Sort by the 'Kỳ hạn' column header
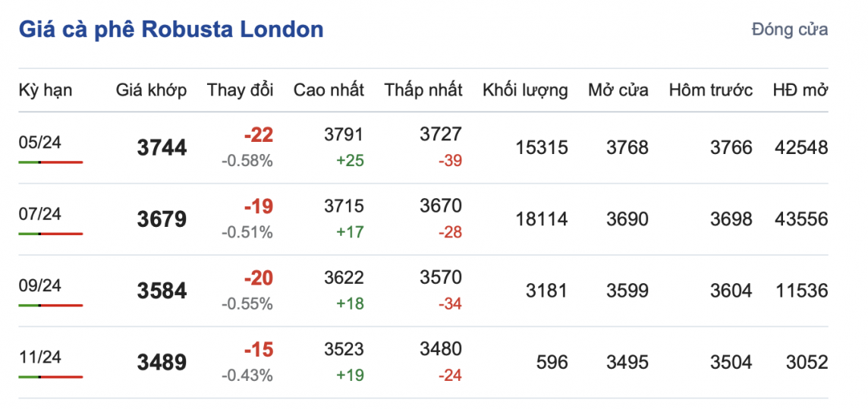Image resolution: width=868 pixels, height=409 pixels. coord(46,90)
